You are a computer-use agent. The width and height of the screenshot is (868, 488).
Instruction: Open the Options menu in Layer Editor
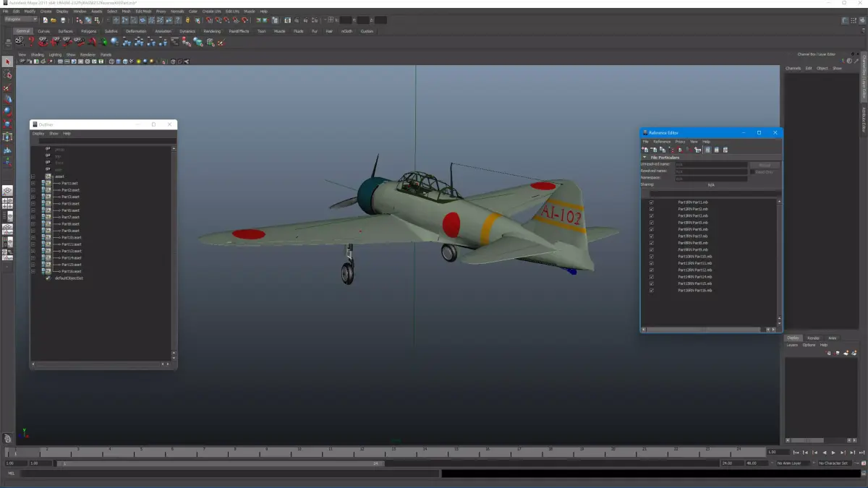[808, 345]
